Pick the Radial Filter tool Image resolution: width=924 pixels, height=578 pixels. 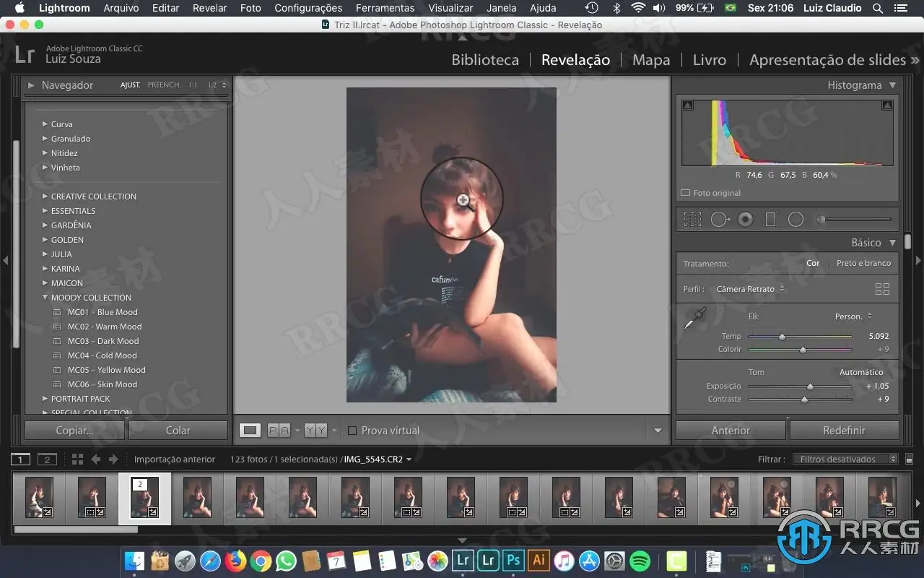point(796,220)
